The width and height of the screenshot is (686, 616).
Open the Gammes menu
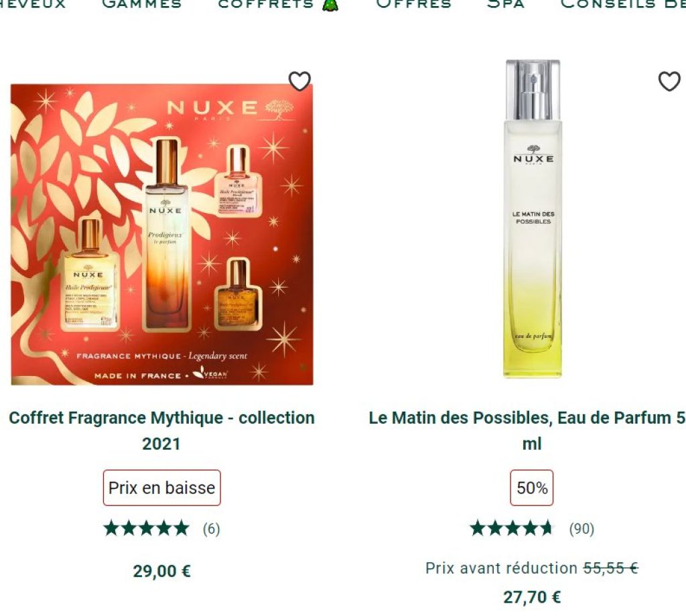[x=142, y=4]
